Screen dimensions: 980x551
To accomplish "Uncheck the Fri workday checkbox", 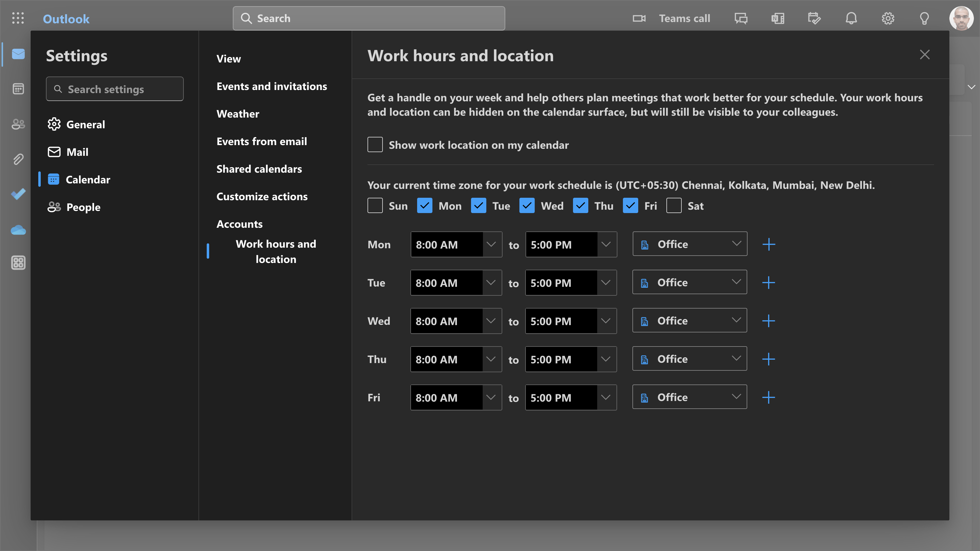I will tap(630, 206).
